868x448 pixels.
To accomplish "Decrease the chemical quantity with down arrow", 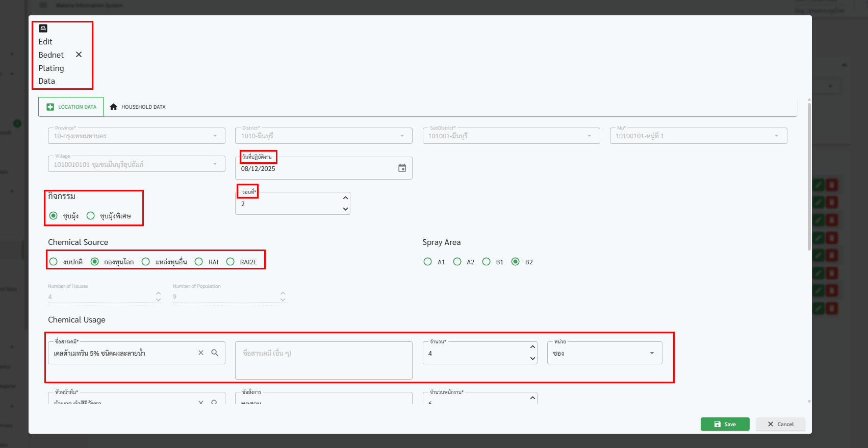I will (x=532, y=359).
